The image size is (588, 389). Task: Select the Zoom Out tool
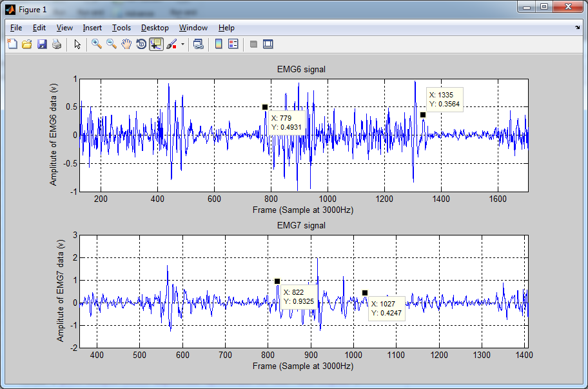point(112,44)
